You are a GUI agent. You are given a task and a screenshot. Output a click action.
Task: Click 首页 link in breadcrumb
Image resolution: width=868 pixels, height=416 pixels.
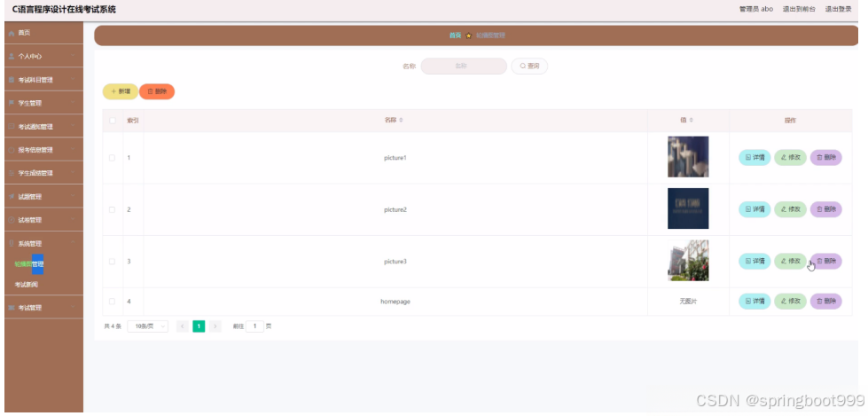pos(455,35)
